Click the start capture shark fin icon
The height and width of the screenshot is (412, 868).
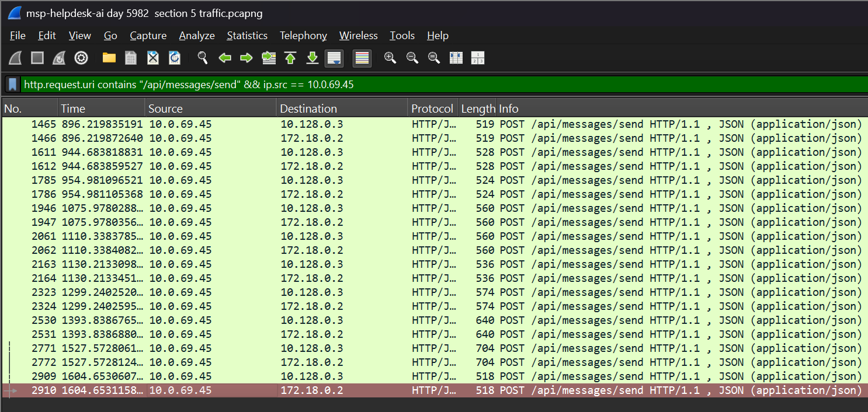(16, 58)
